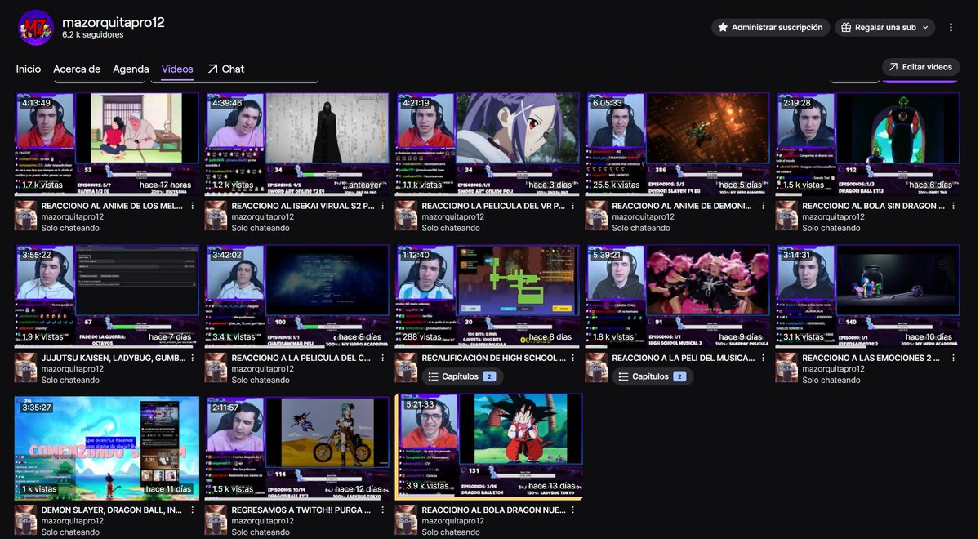This screenshot has width=980, height=539.
Task: Open title REGRESAMOS A TWITCH!! PURGA
Action: 301,510
